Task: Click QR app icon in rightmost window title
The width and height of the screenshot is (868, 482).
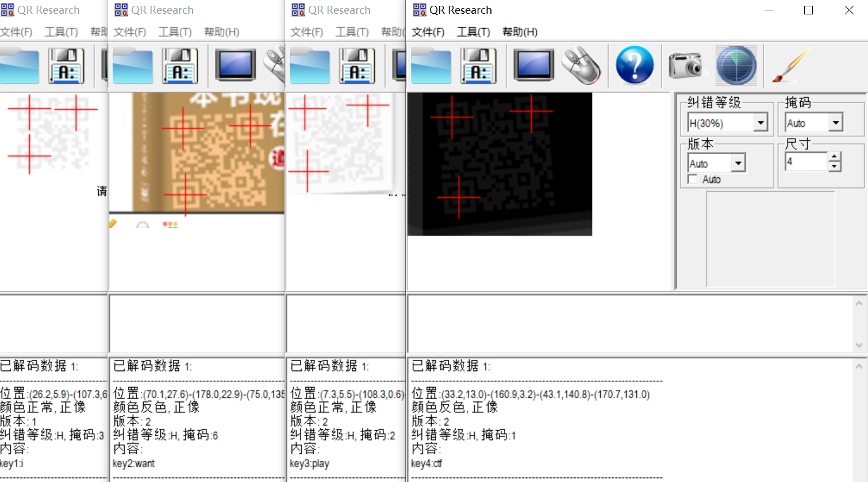Action: coord(420,10)
